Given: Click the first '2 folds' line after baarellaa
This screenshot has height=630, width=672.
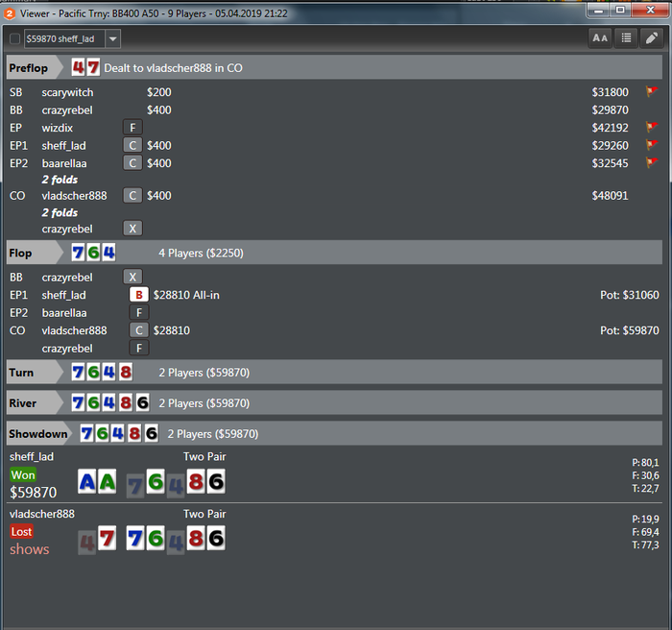Looking at the screenshot, I should (x=60, y=180).
